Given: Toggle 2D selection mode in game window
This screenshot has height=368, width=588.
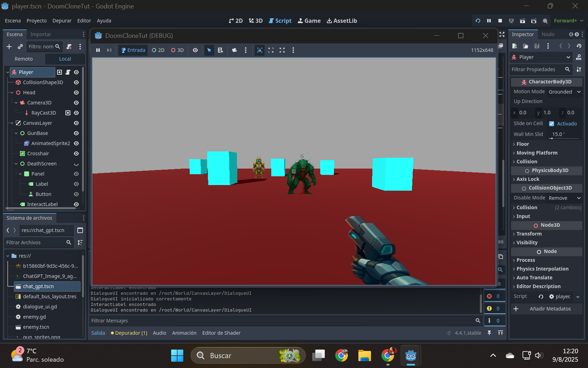Looking at the screenshot, I should pos(158,50).
